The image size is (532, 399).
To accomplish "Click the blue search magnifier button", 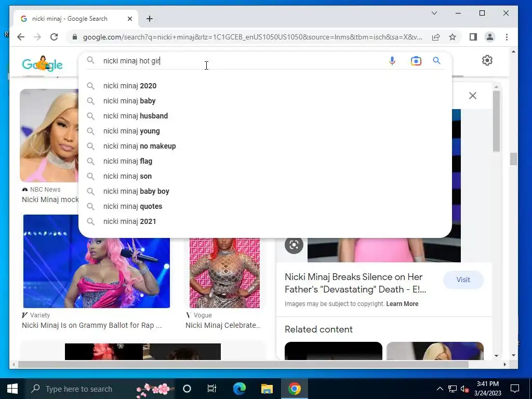I will [436, 61].
